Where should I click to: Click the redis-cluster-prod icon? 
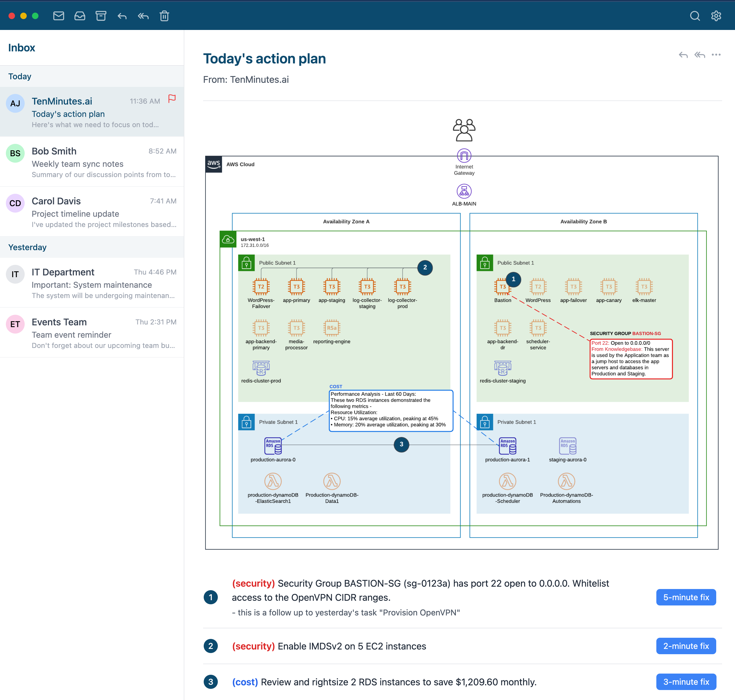tap(261, 368)
